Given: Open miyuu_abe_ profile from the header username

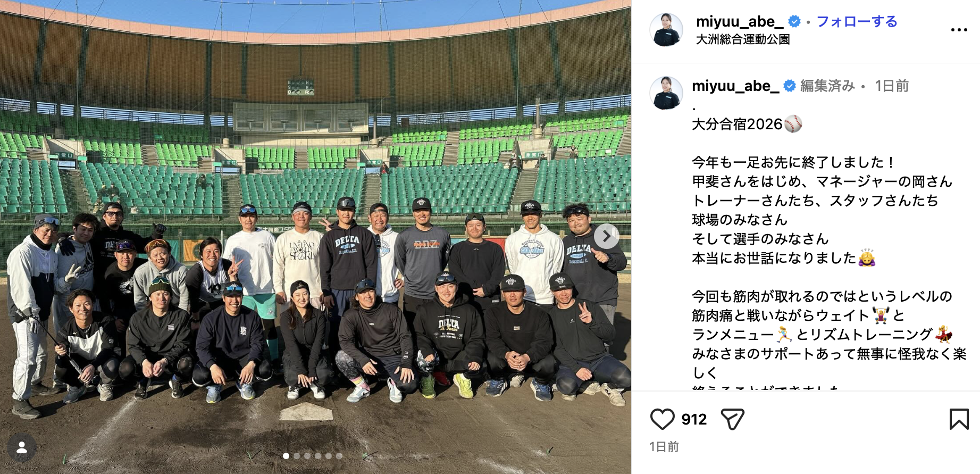Looking at the screenshot, I should point(739,22).
